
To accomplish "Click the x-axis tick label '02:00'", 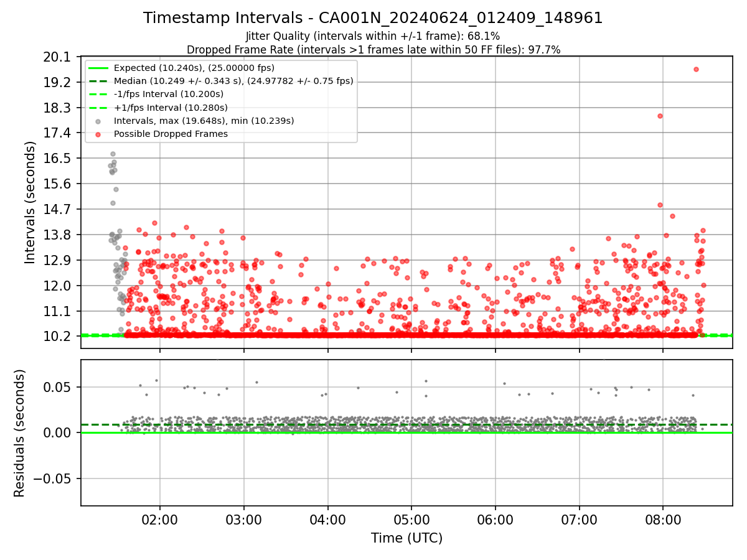I will pyautogui.click(x=160, y=520).
